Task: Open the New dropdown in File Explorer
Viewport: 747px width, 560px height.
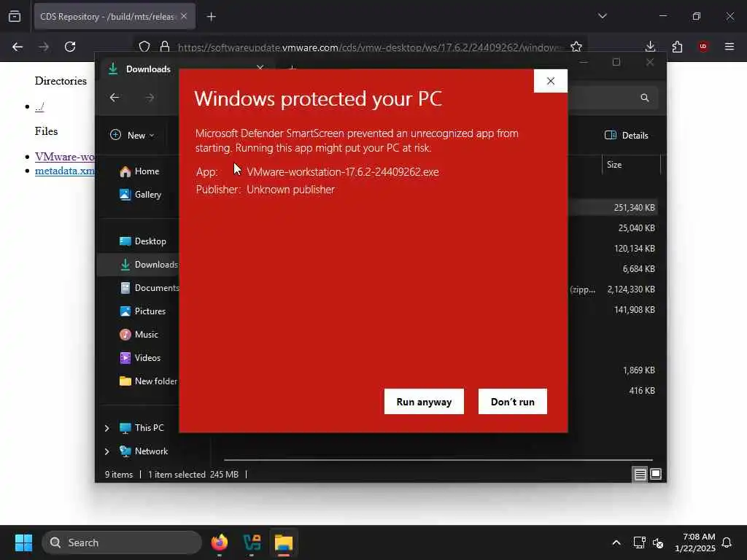Action: tap(132, 135)
